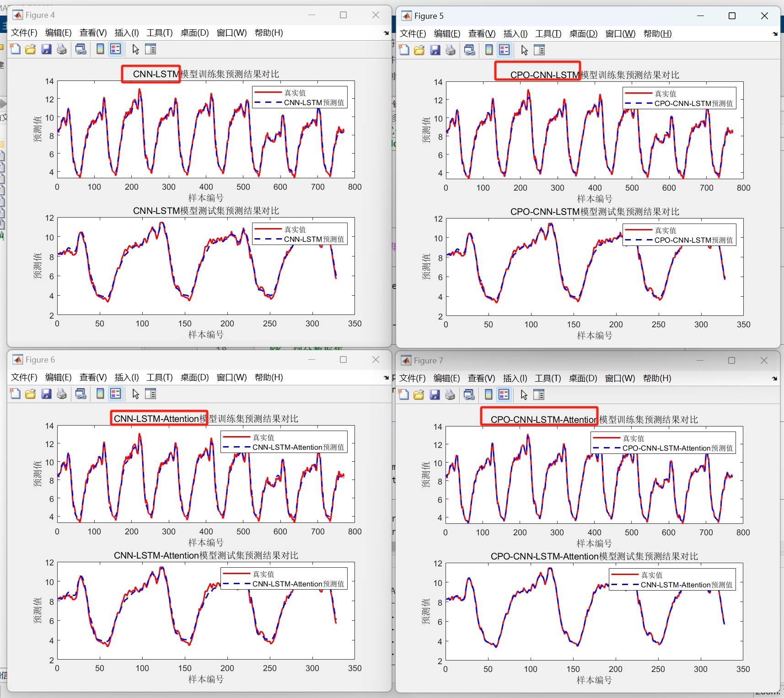Click the Figure 4 top plot legend box
The height and width of the screenshot is (698, 784).
tap(300, 97)
